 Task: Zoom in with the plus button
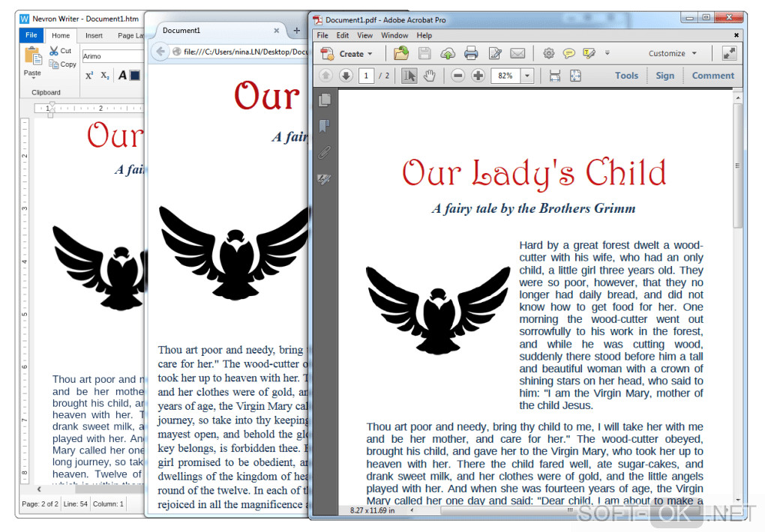pyautogui.click(x=478, y=76)
